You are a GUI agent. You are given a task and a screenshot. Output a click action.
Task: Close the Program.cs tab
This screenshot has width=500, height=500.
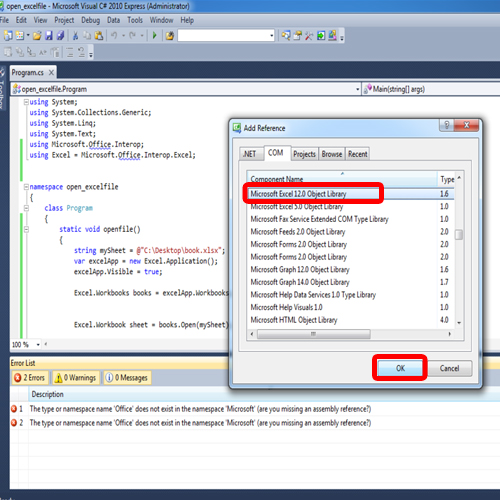pyautogui.click(x=51, y=72)
